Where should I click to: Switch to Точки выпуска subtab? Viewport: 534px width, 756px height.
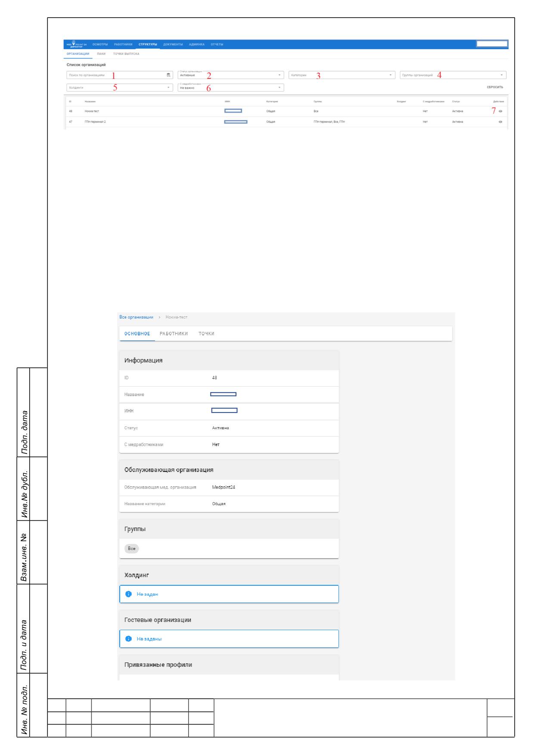tap(126, 54)
